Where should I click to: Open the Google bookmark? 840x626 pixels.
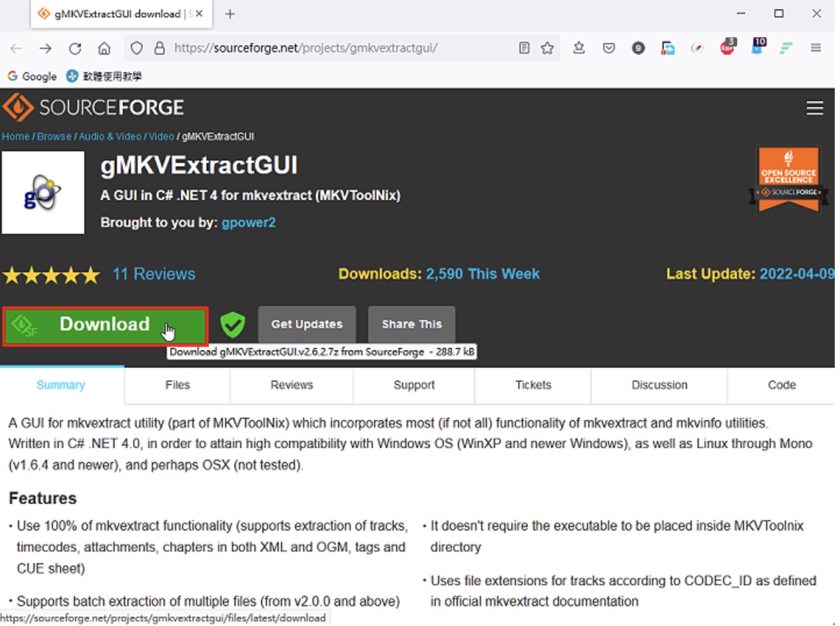click(32, 76)
